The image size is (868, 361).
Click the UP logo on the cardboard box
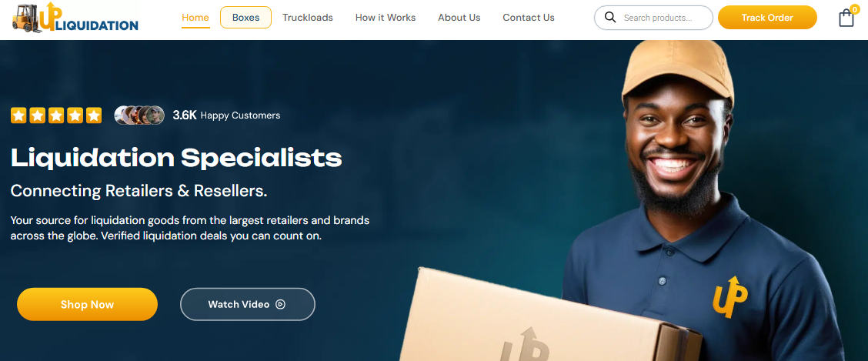pos(524,345)
